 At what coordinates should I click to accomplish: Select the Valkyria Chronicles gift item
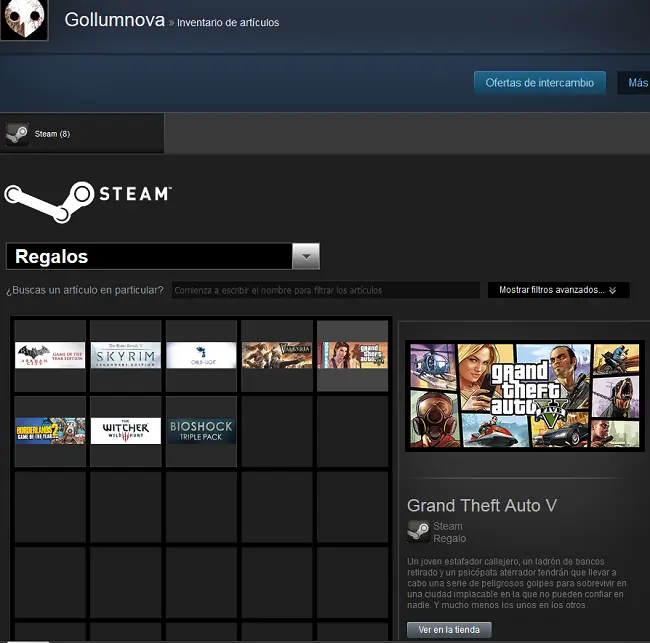(x=277, y=355)
